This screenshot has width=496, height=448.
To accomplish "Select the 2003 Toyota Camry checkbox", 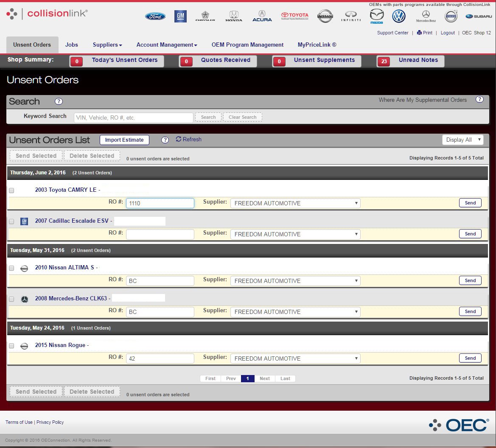I will 11,190.
